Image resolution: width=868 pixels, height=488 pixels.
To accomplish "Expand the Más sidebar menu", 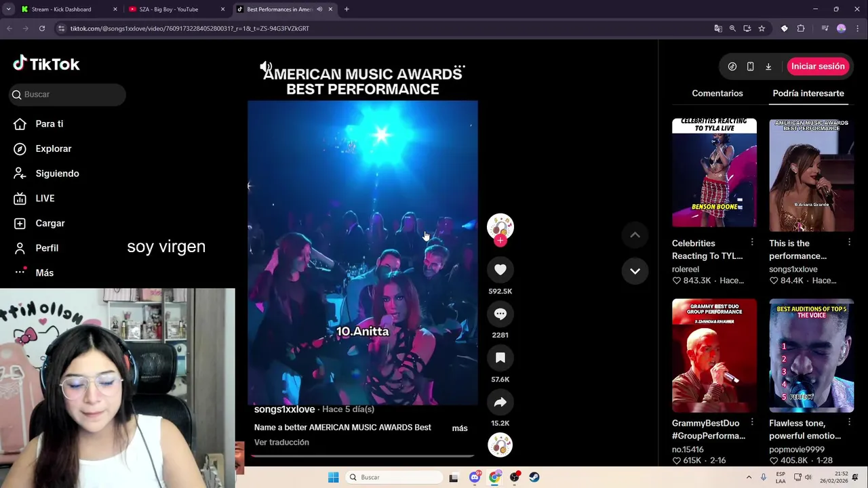I will pyautogui.click(x=44, y=272).
